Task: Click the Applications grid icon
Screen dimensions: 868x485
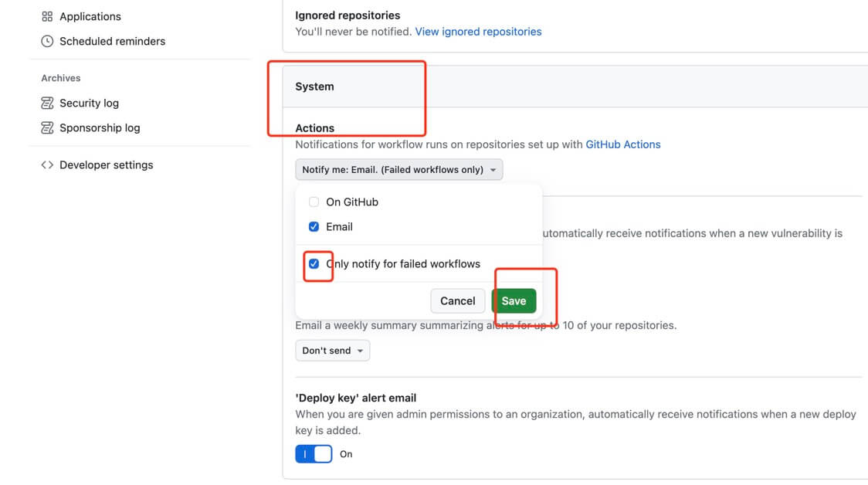Action: [x=47, y=16]
